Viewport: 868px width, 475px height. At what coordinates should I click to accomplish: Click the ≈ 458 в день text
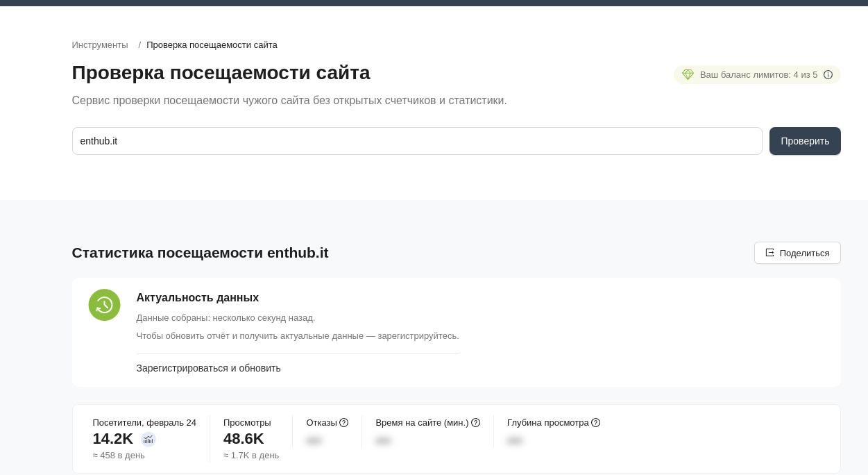[119, 456]
